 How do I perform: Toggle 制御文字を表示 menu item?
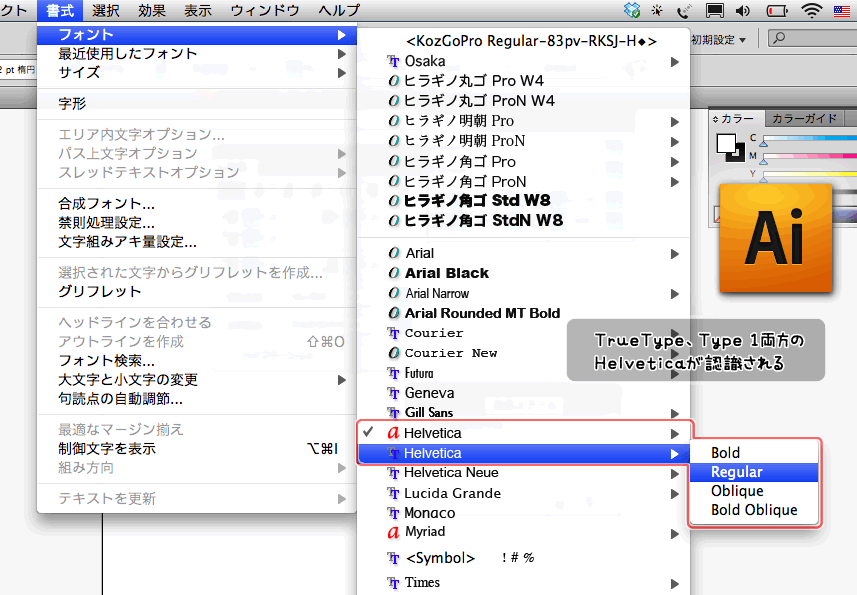click(197, 449)
